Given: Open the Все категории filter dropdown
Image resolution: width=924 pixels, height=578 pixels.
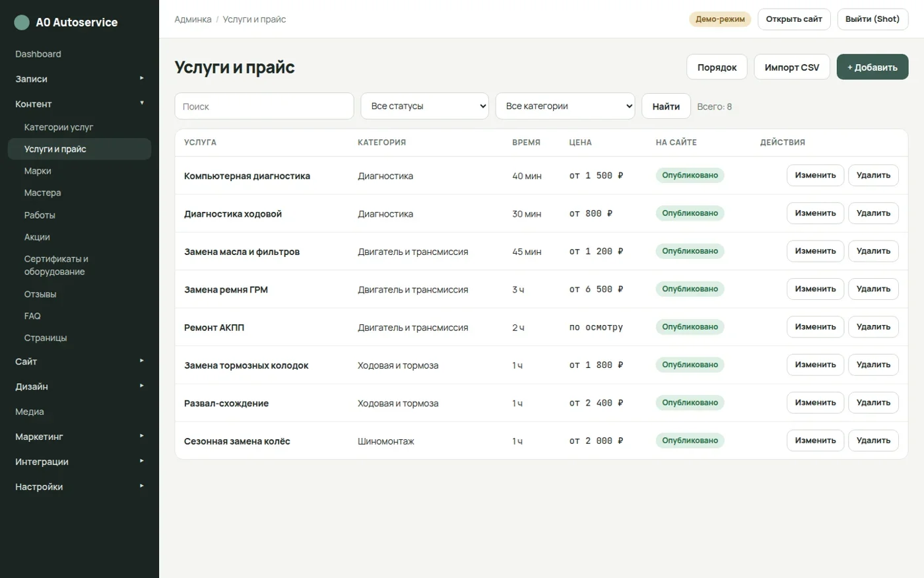Looking at the screenshot, I should pyautogui.click(x=565, y=106).
